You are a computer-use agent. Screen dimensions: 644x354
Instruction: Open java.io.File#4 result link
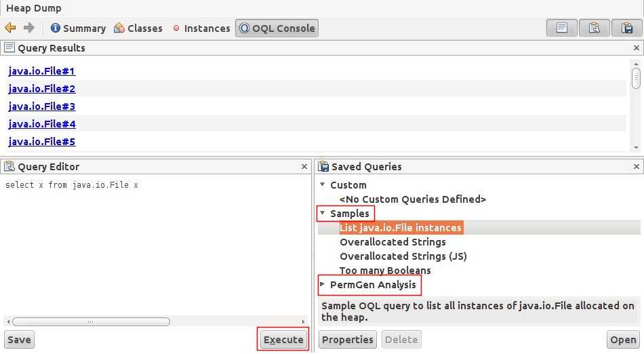[42, 124]
